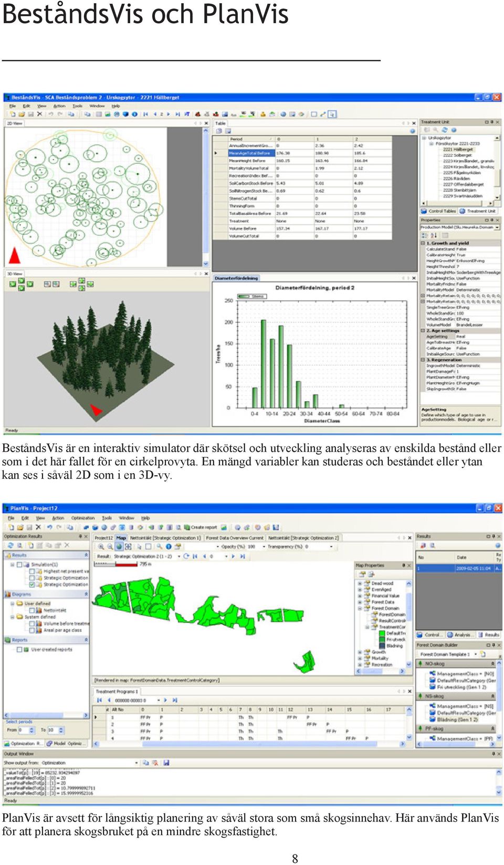504x865 pixels.
Task: Toggle the Nettointäkt diagram checkbox
Action: (x=33, y=611)
